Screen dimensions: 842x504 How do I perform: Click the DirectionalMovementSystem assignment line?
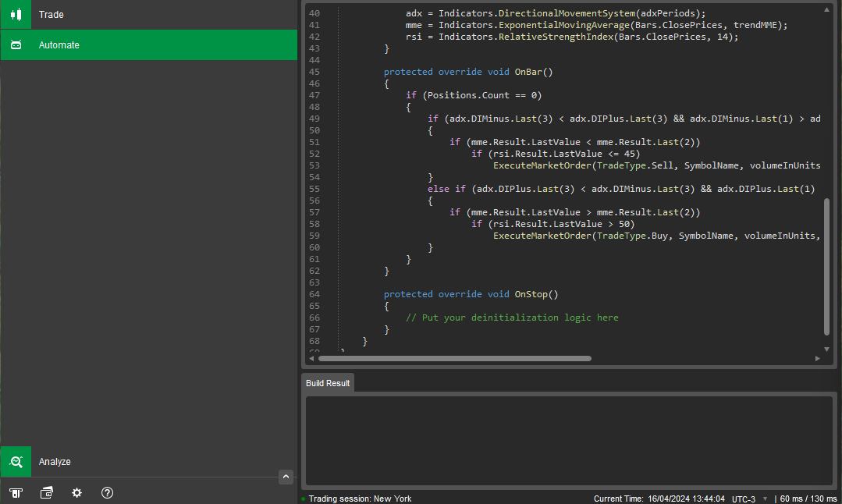pos(556,13)
